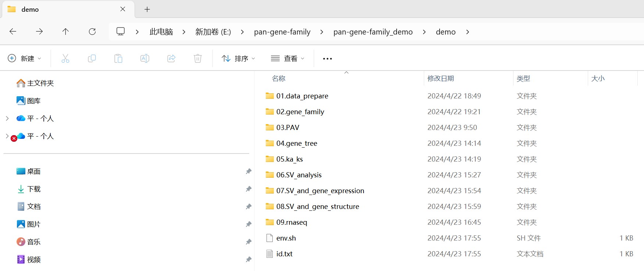Unpin 桌面 using its pin icon
644x271 pixels.
[248, 171]
